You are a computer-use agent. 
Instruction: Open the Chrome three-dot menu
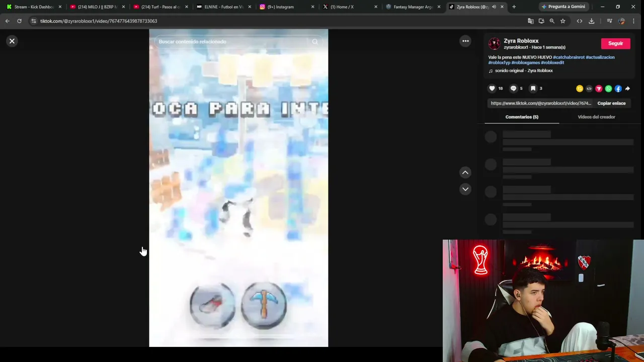(633, 21)
